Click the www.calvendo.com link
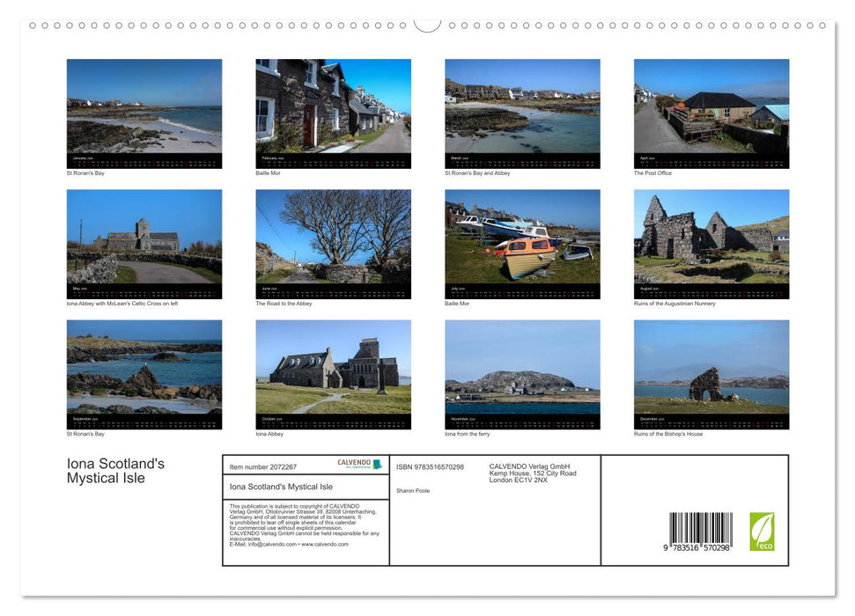This screenshot has height=616, width=855. click(324, 545)
